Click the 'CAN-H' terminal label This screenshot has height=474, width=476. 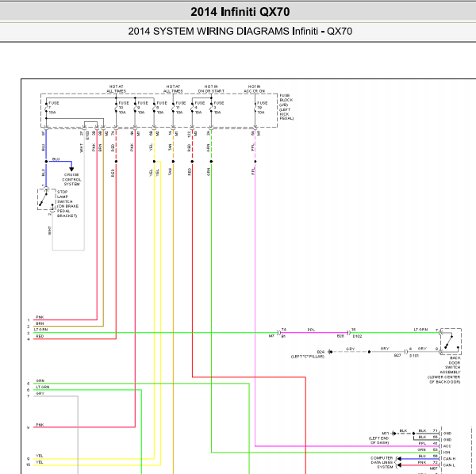point(449,459)
